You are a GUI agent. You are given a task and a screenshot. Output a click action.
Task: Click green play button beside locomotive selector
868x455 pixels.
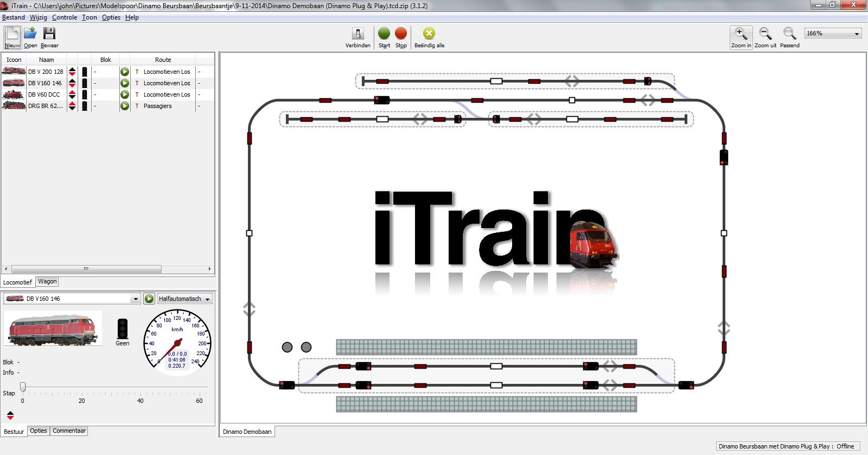click(x=149, y=299)
